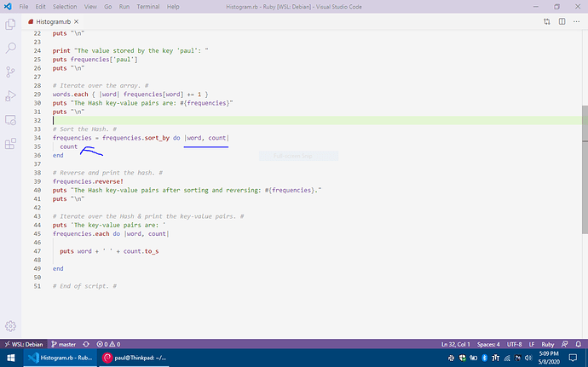Open the Source Control view
Viewport: 588px width, 367px height.
click(x=10, y=72)
